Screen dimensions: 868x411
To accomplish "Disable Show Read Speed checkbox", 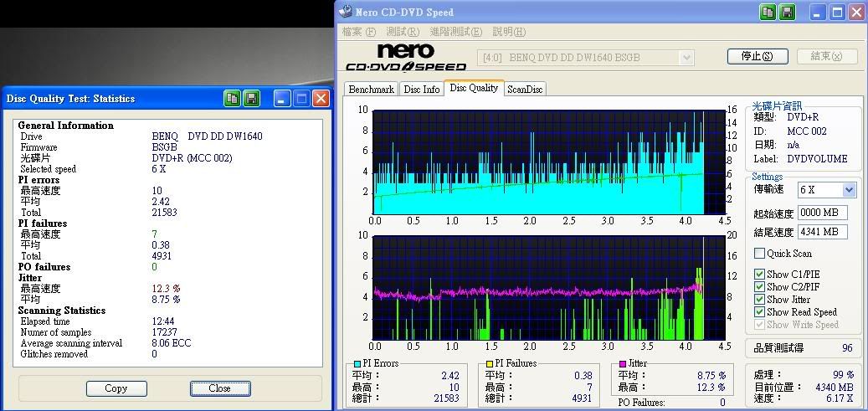I will (x=759, y=312).
